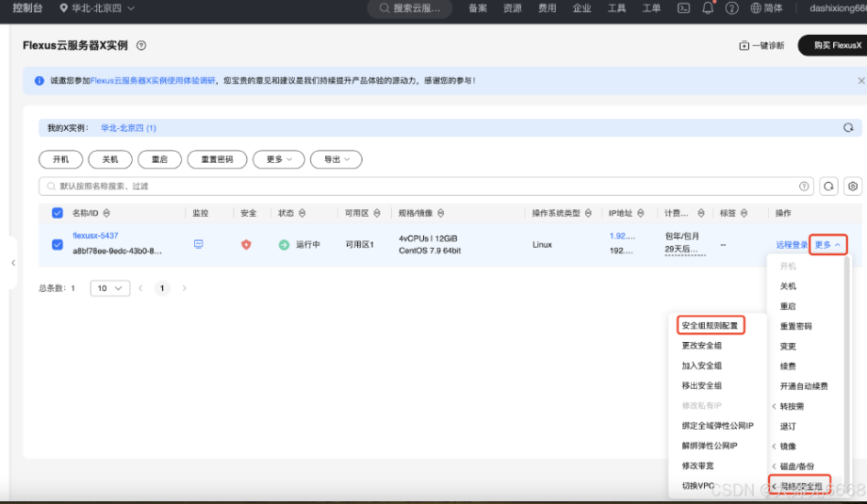Viewport: 867px width, 504px height.
Task: Sort by 标签 column icon
Action: pyautogui.click(x=744, y=213)
